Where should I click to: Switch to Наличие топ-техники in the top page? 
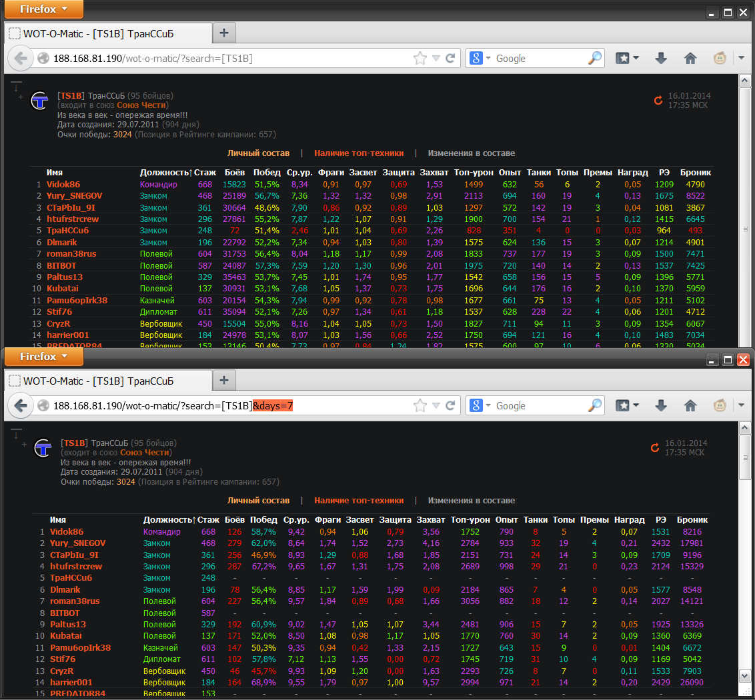click(x=359, y=153)
